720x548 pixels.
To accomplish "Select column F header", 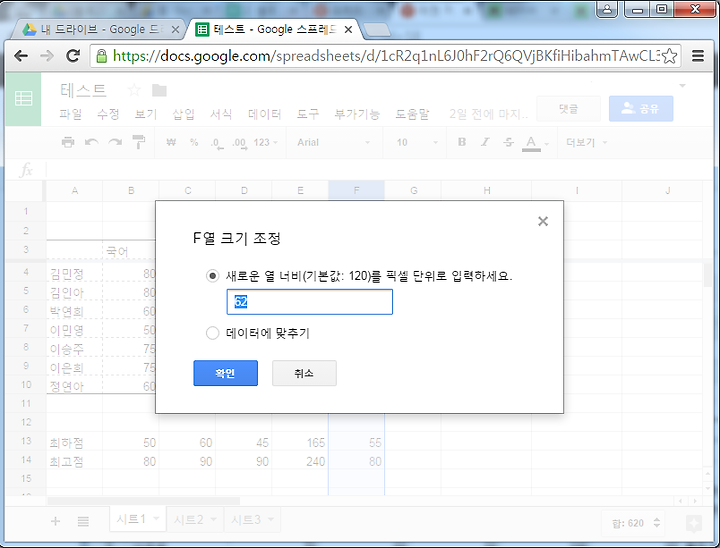I will pyautogui.click(x=356, y=190).
